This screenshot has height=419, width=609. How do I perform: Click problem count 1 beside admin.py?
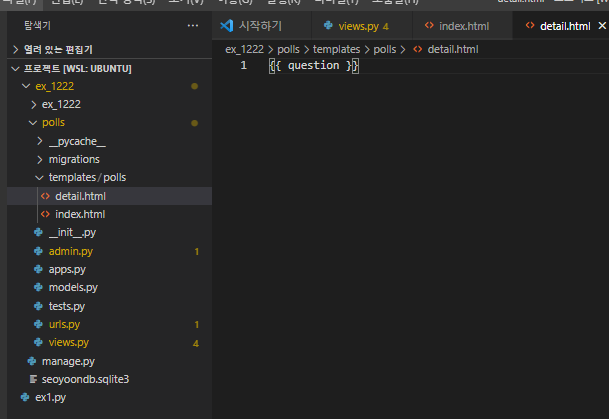[x=197, y=252]
